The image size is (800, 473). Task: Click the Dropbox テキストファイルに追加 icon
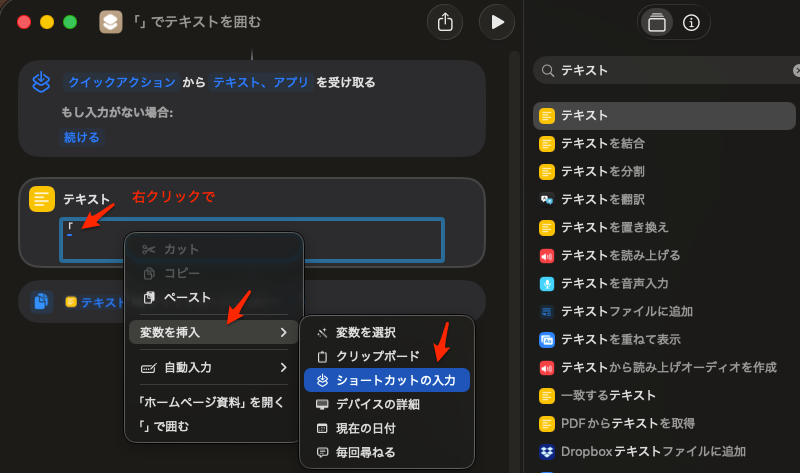coord(547,452)
